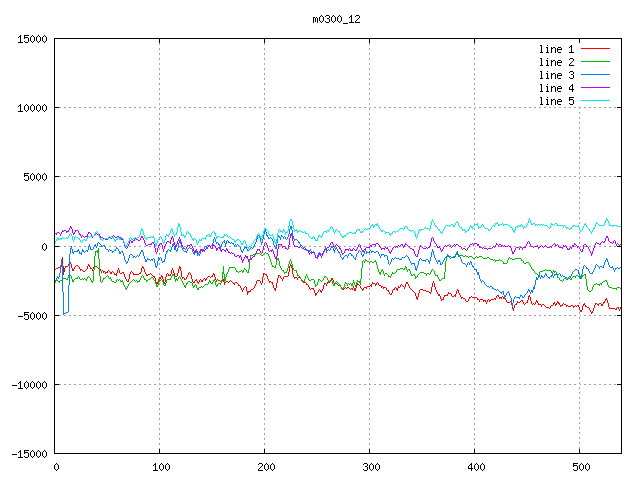Click the blue sample beside line 3

595,75
